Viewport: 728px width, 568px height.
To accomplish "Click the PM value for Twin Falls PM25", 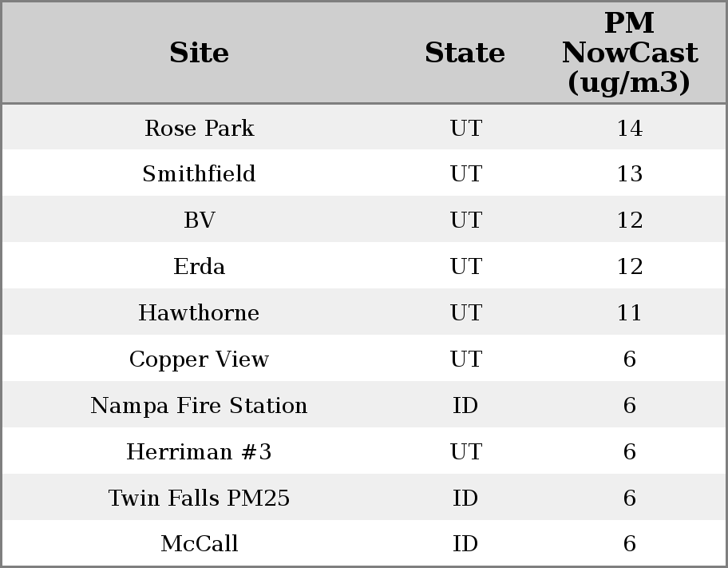I will pos(629,498).
